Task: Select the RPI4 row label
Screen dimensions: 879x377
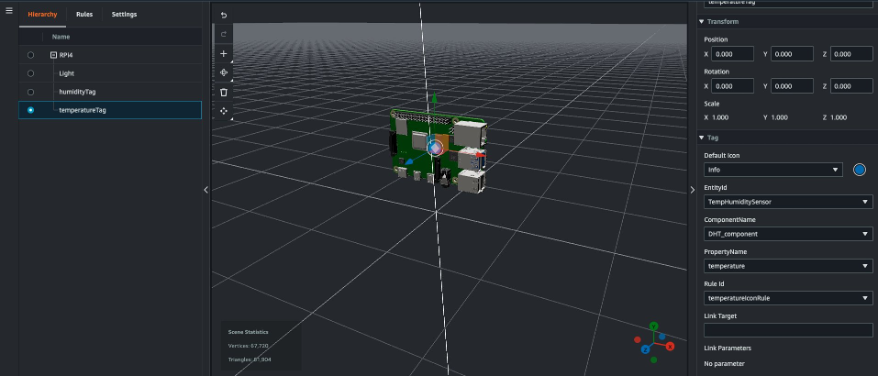Action: [x=66, y=55]
